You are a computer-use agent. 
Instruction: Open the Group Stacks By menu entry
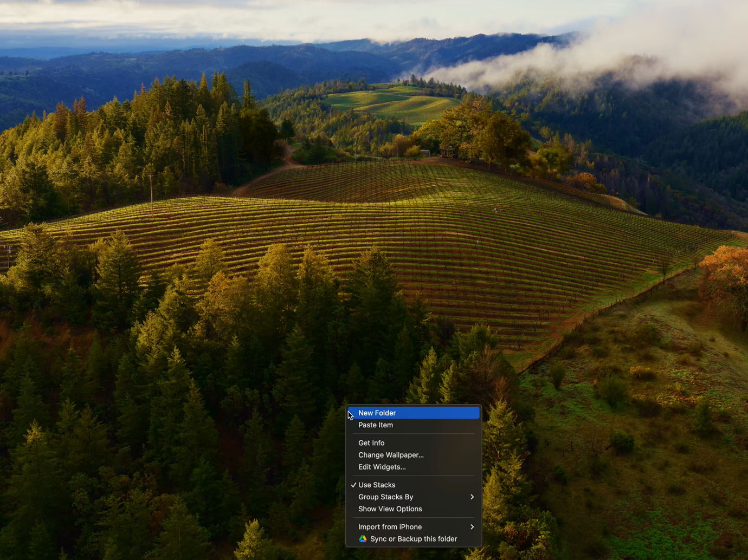pyautogui.click(x=386, y=497)
